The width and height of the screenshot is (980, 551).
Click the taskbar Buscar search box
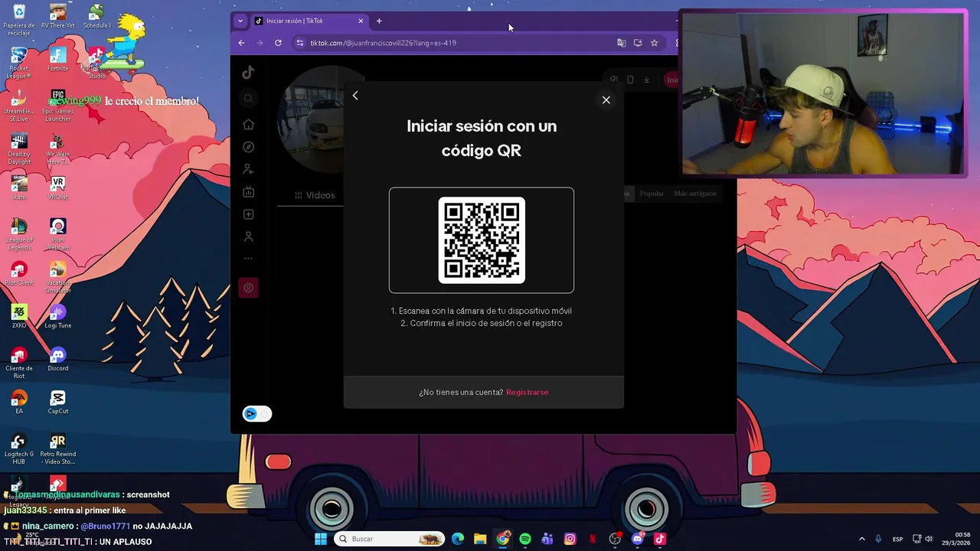pyautogui.click(x=390, y=539)
